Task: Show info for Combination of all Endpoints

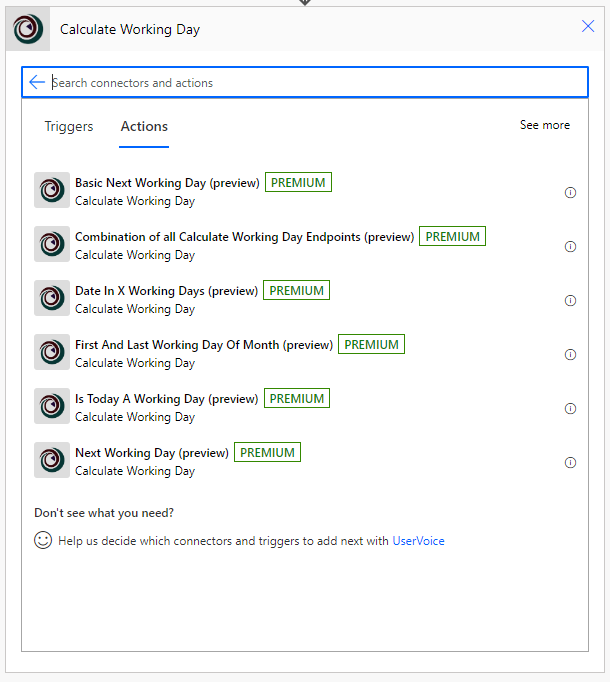Action: (x=570, y=247)
